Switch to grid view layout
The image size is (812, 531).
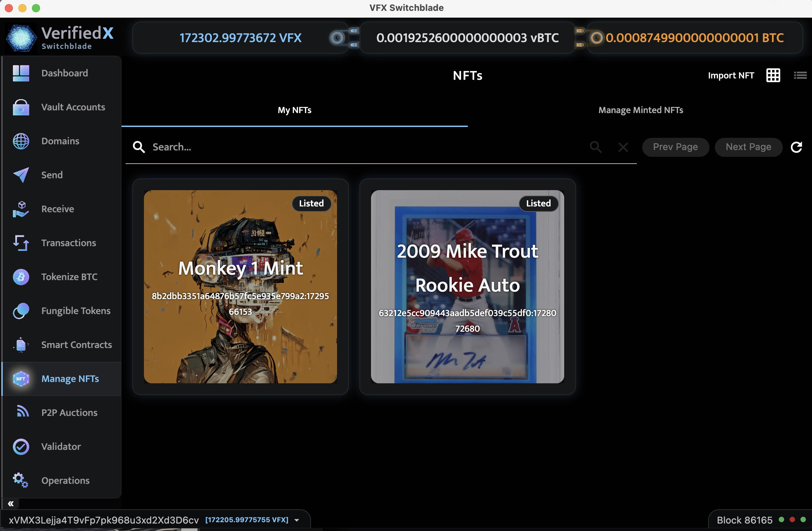773,75
